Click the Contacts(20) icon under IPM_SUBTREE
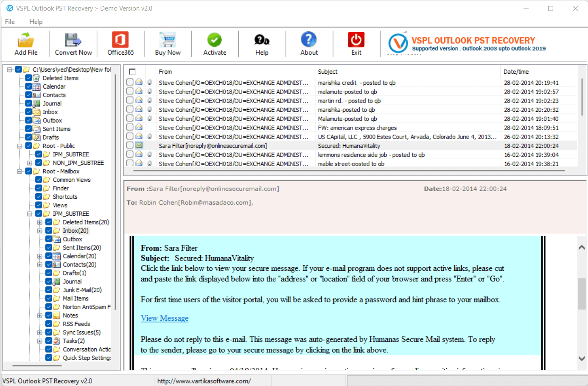 coord(56,264)
